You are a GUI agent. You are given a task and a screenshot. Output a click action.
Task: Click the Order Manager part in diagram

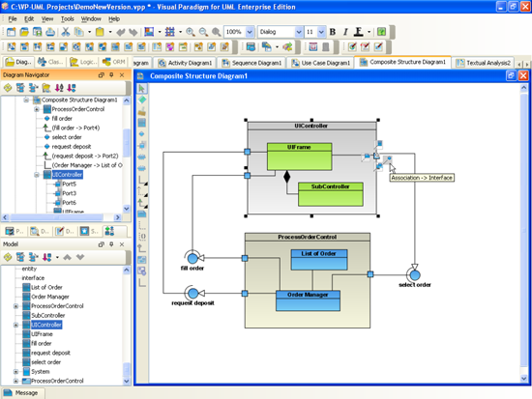(308, 300)
